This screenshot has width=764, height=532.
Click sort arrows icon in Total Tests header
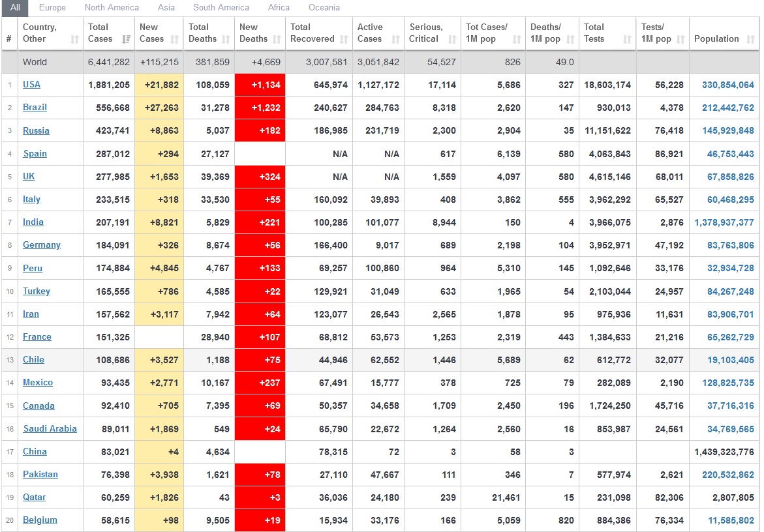point(627,40)
